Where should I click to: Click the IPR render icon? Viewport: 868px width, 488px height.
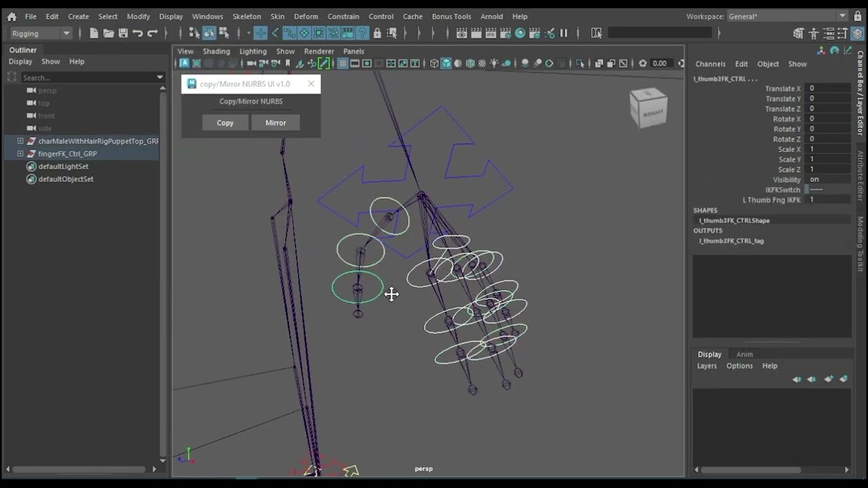(x=491, y=33)
